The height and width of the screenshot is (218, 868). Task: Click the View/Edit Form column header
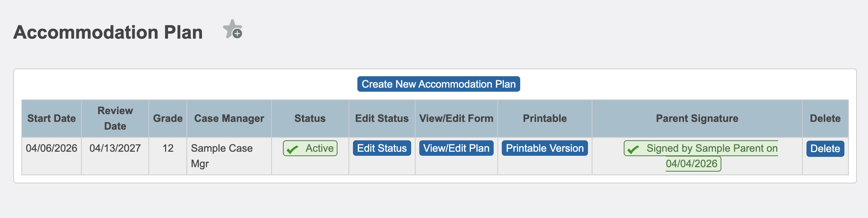pos(456,119)
